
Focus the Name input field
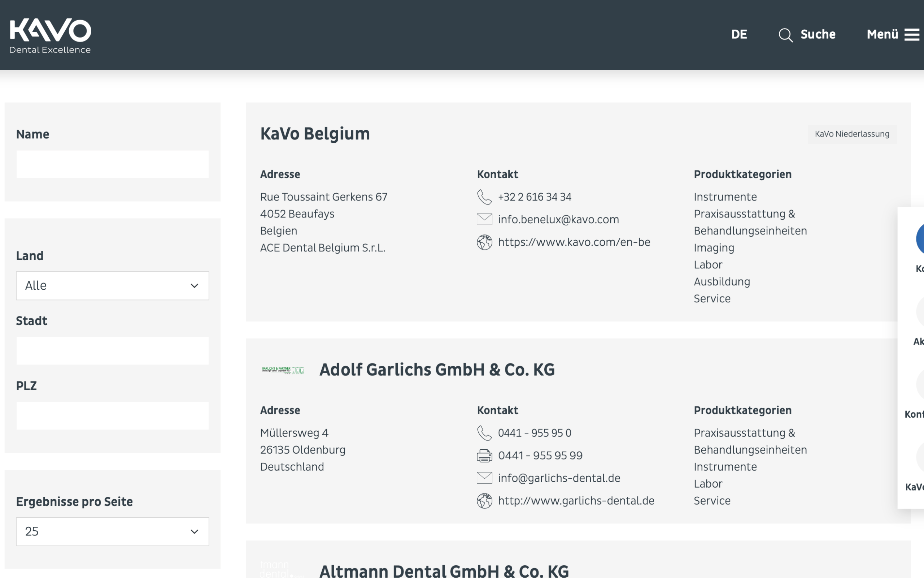click(x=113, y=164)
